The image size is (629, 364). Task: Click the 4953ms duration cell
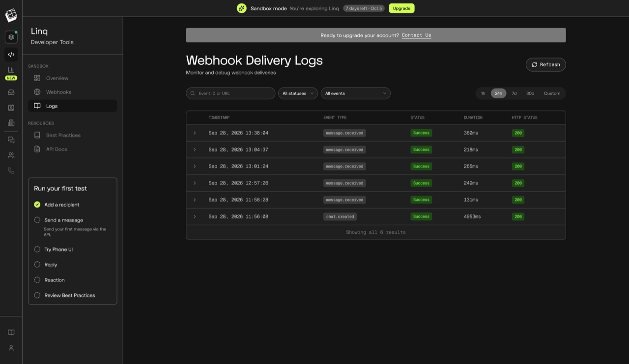point(472,217)
